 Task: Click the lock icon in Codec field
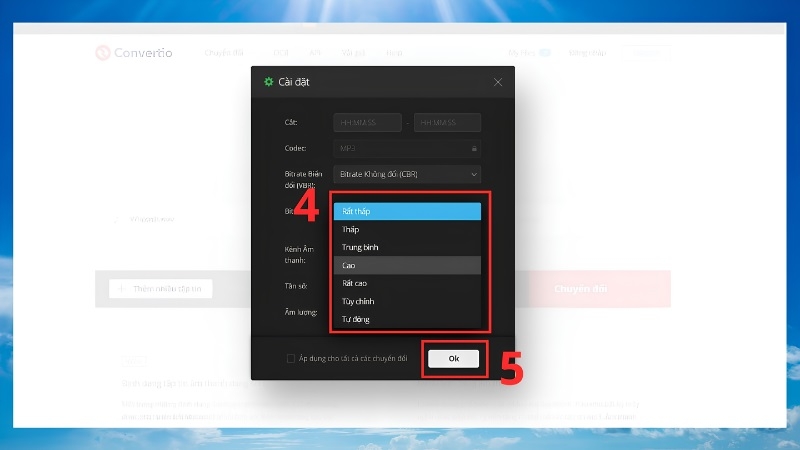tap(474, 148)
